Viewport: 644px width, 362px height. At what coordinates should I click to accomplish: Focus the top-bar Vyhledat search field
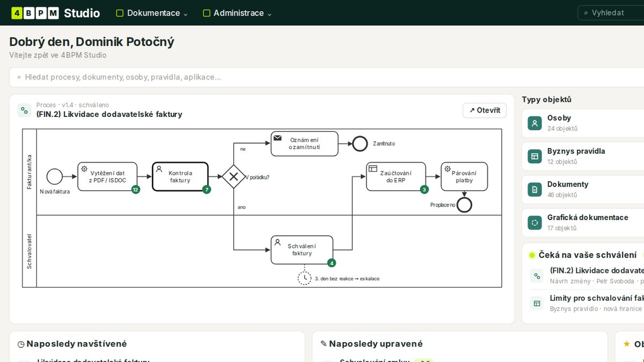pyautogui.click(x=612, y=13)
